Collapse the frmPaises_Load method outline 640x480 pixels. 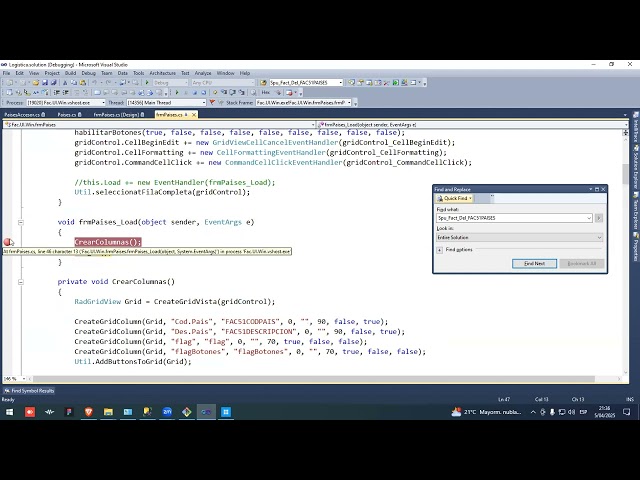pos(21,222)
